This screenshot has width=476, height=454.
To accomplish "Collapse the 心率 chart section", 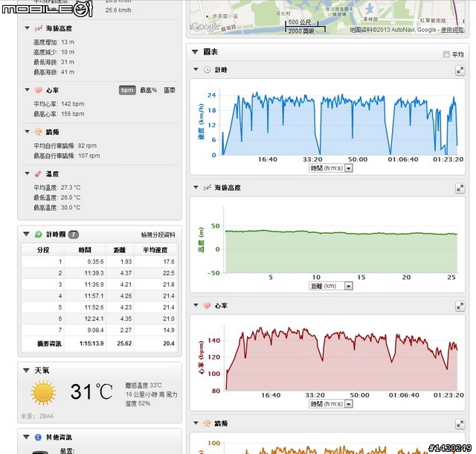I will [x=196, y=305].
